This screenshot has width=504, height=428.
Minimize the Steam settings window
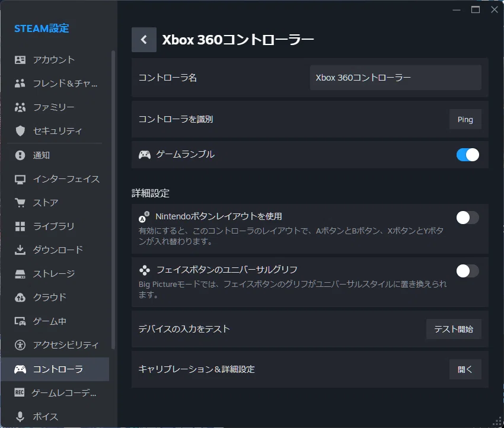pos(457,9)
